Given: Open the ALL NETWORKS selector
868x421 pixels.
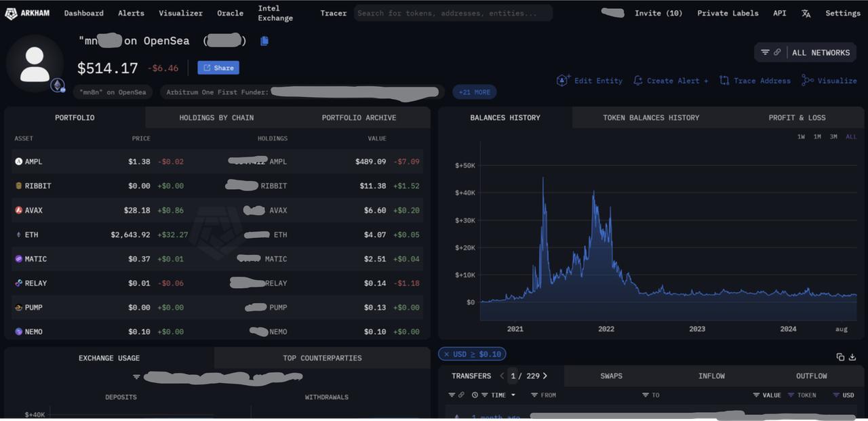Looking at the screenshot, I should click(x=805, y=52).
